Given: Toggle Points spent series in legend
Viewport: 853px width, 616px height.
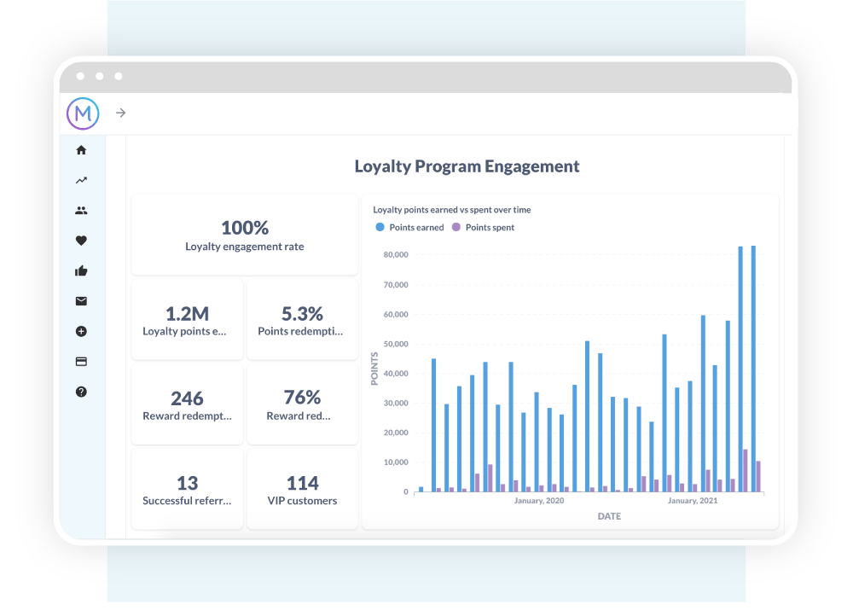Looking at the screenshot, I should pyautogui.click(x=489, y=228).
